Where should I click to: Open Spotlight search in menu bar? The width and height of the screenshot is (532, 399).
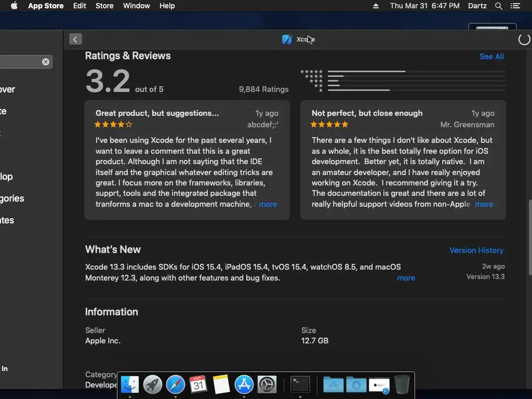(x=498, y=6)
